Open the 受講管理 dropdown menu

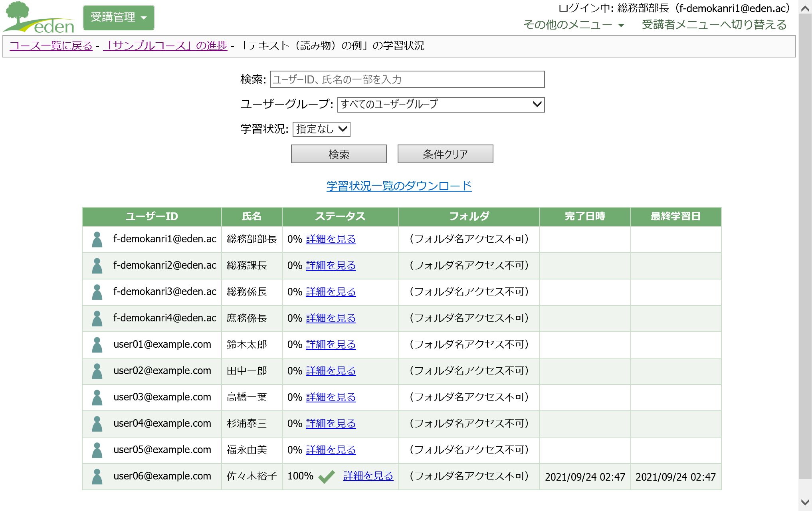[119, 18]
